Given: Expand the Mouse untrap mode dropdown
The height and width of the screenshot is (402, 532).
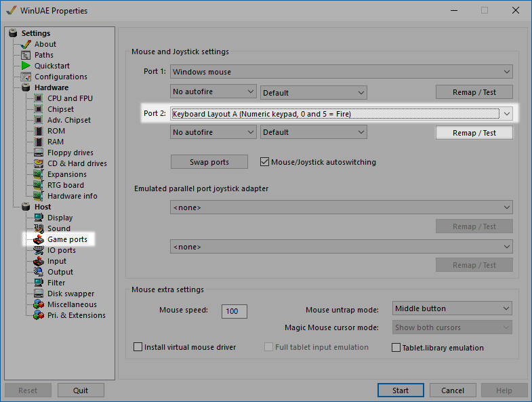Looking at the screenshot, I should point(452,308).
